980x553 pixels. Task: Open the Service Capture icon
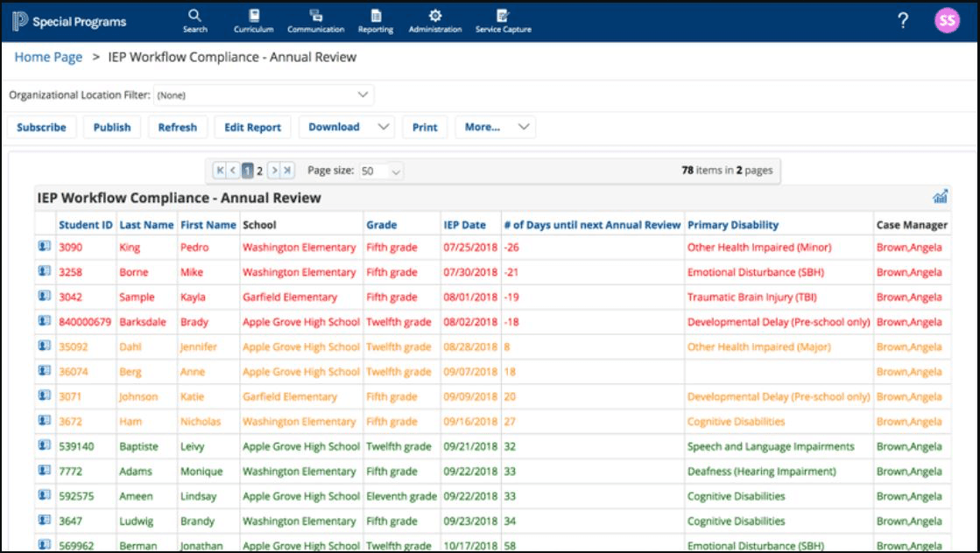click(503, 21)
